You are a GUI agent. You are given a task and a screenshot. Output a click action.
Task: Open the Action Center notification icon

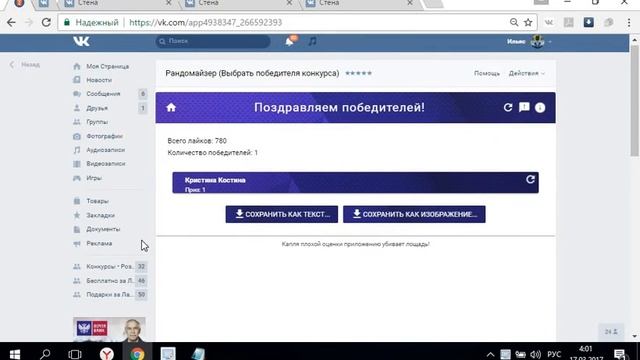tap(620, 354)
